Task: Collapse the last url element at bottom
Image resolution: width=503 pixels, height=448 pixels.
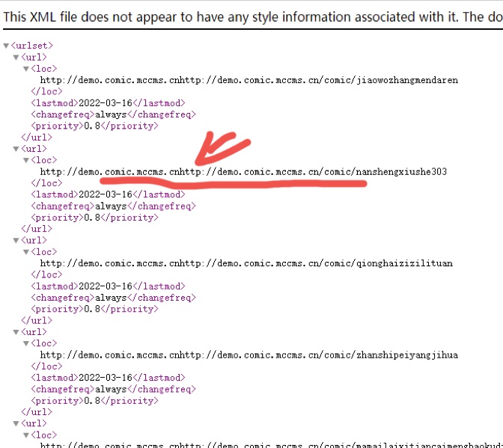Action: click(x=16, y=423)
